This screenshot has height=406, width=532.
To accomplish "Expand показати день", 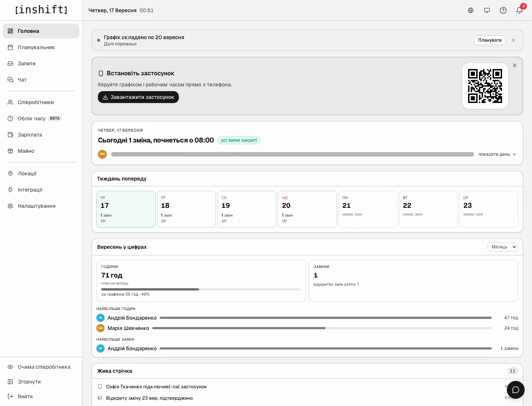I will click(497, 154).
